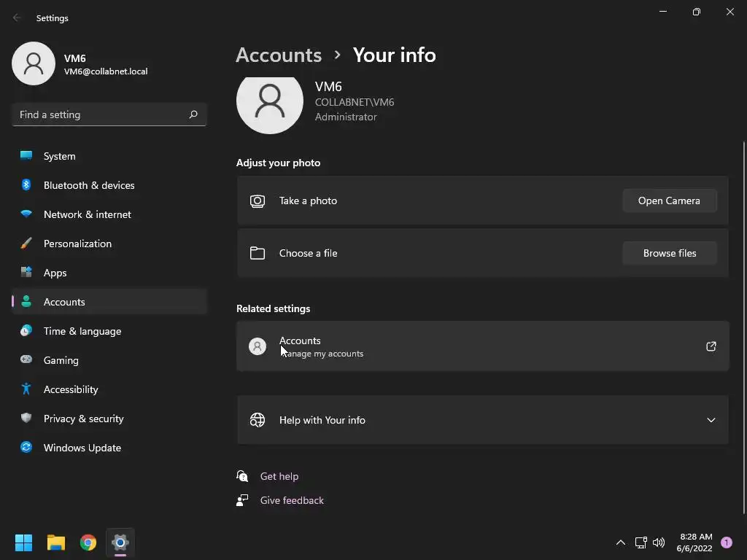Click the Bluetooth & devices icon
Screen dimensions: 747x560
26,185
